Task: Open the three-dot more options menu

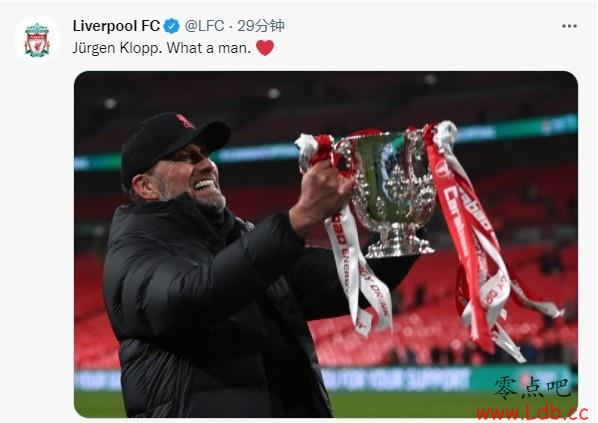Action: coord(569,26)
